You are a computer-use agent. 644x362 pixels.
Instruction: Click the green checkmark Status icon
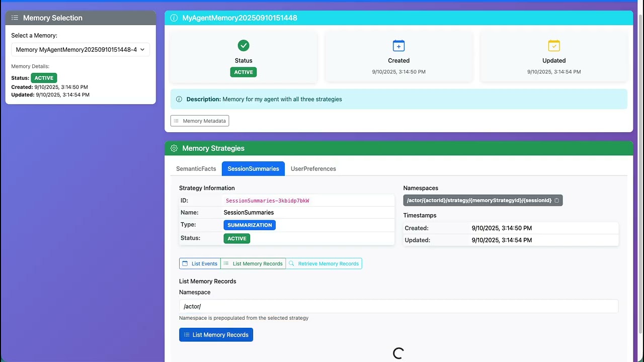coord(244,46)
